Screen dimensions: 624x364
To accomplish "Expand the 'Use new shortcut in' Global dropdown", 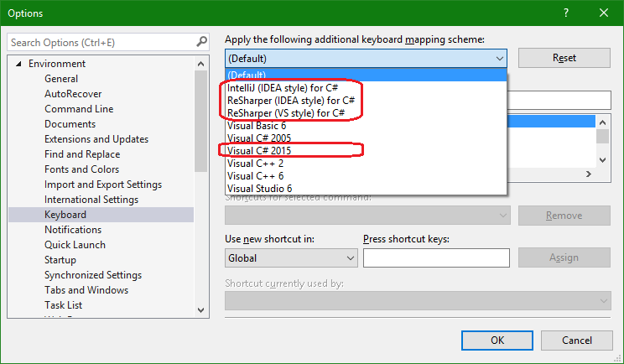I will click(x=351, y=258).
